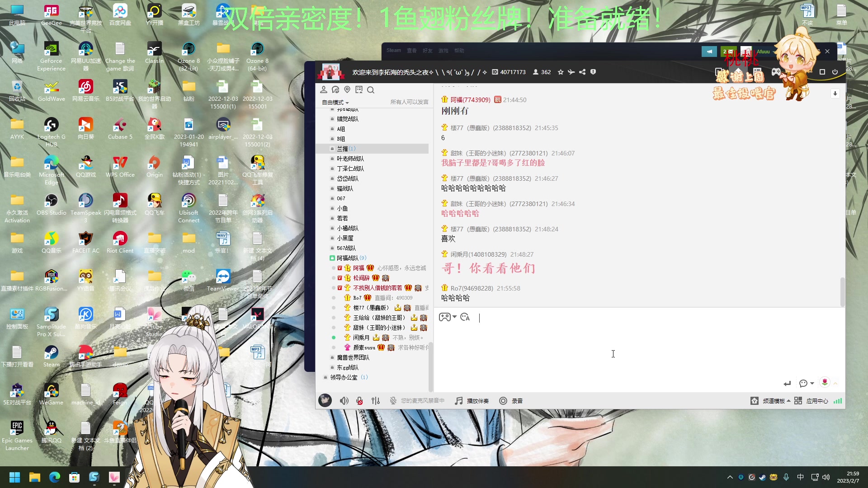The height and width of the screenshot is (488, 868).
Task: Click the channel avatar in YY header
Action: (x=330, y=72)
